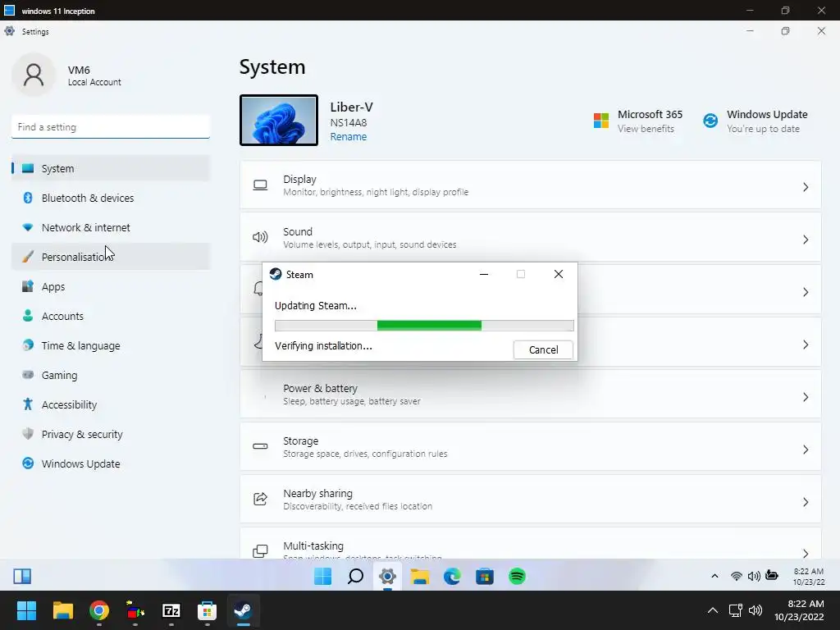Image resolution: width=840 pixels, height=630 pixels.
Task: Show hidden icons in the host system tray
Action: (713, 610)
